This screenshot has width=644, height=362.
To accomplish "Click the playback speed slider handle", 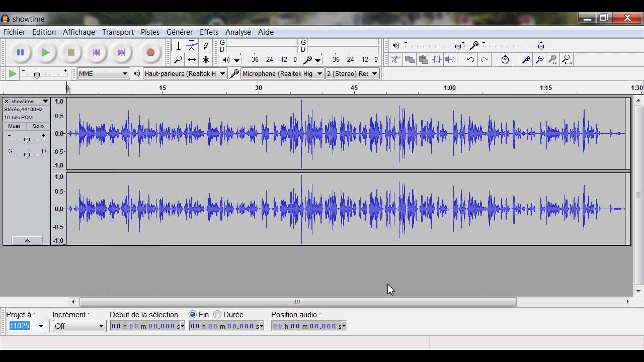I will point(37,75).
